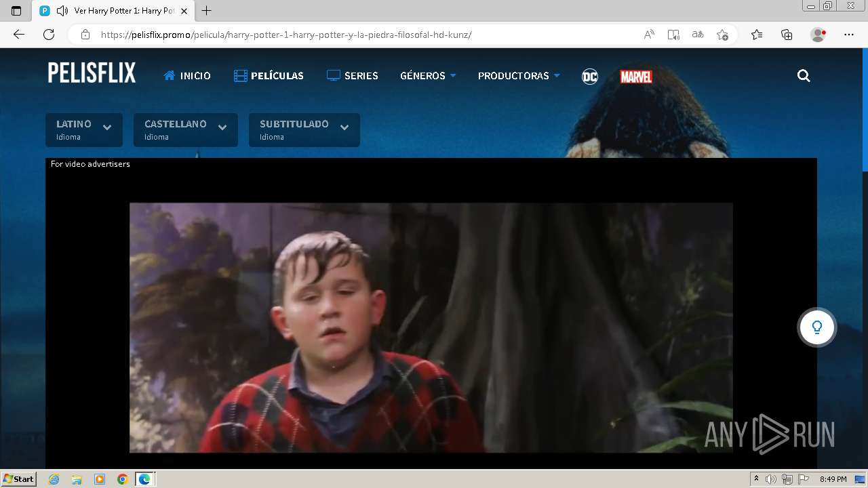Expand the CASTELLANO language selector
Screen dimensions: 868x488
click(x=186, y=130)
